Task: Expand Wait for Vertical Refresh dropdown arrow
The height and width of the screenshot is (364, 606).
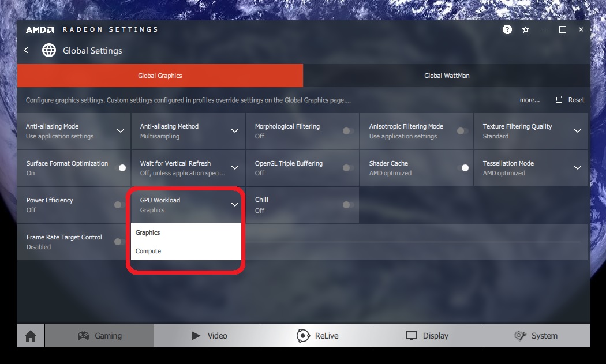Action: pos(234,168)
